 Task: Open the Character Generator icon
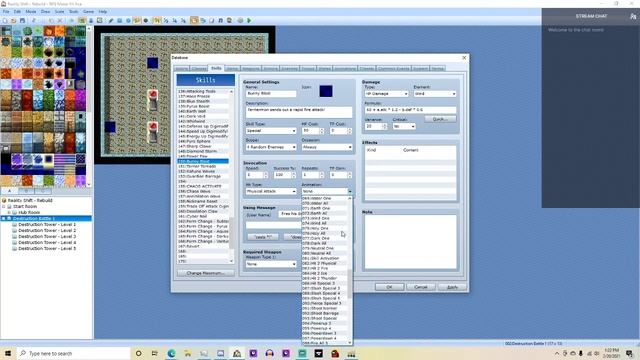(x=229, y=20)
